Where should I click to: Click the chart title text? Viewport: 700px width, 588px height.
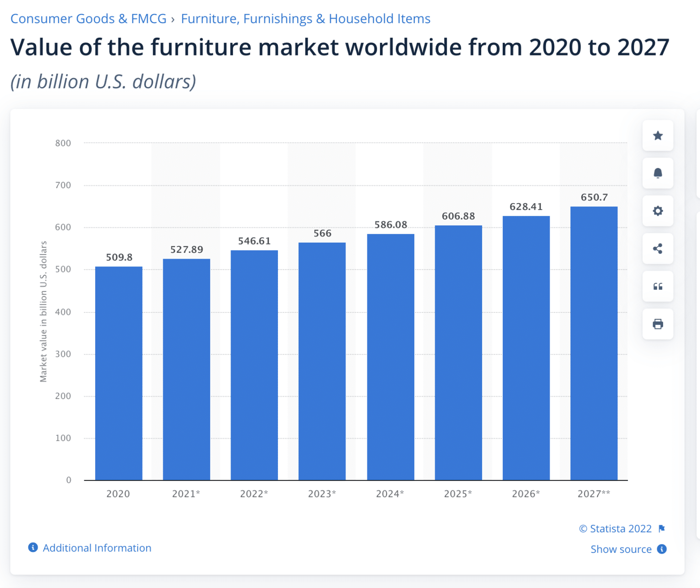[x=340, y=47]
